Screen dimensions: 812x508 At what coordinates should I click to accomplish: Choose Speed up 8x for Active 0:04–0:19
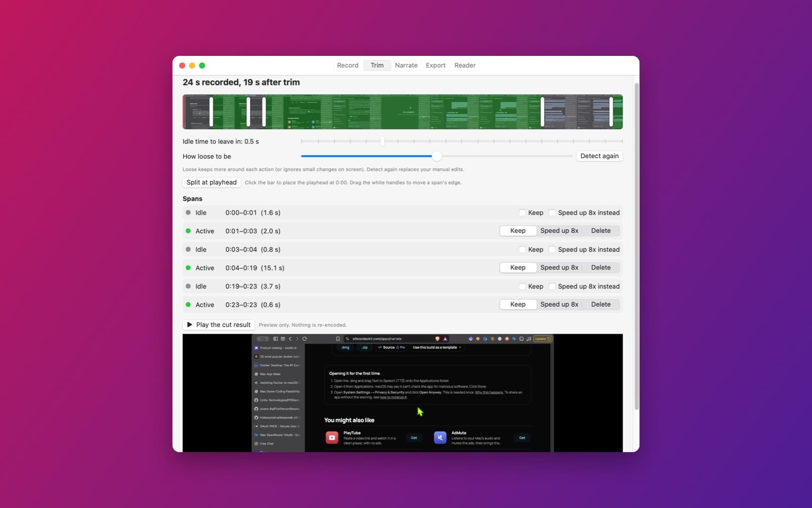click(559, 268)
